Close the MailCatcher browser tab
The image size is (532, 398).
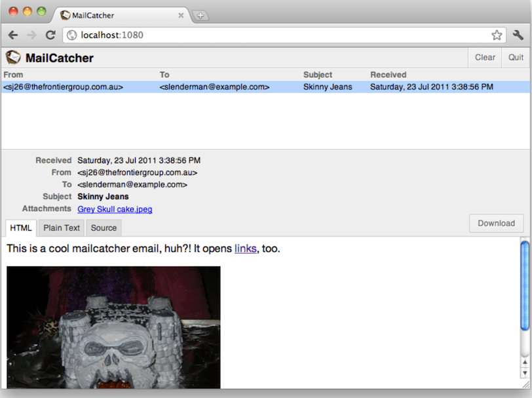coord(181,15)
